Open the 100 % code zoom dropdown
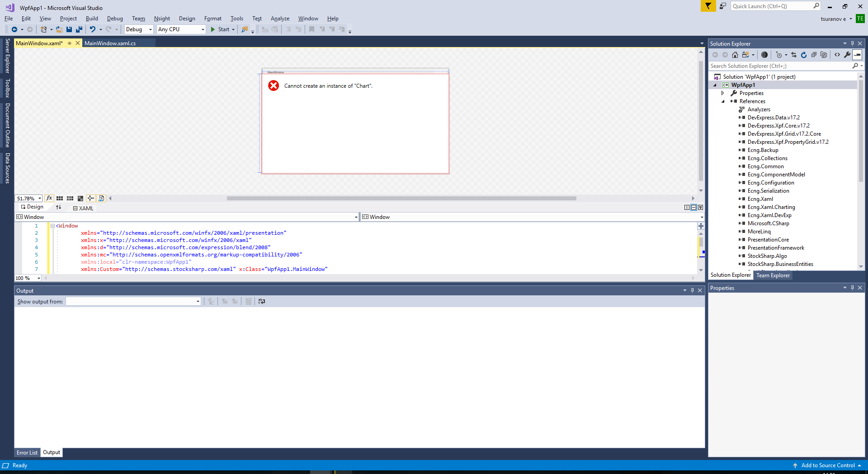 28,278
